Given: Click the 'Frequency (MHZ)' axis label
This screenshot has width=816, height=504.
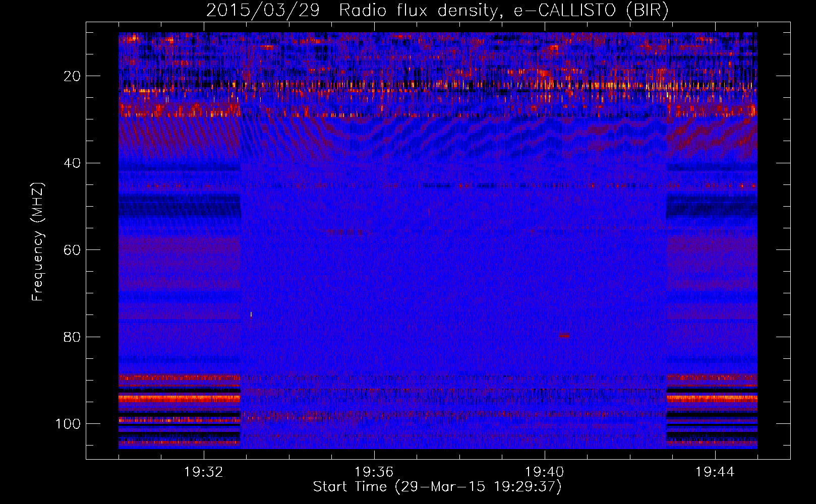Looking at the screenshot, I should tap(38, 241).
